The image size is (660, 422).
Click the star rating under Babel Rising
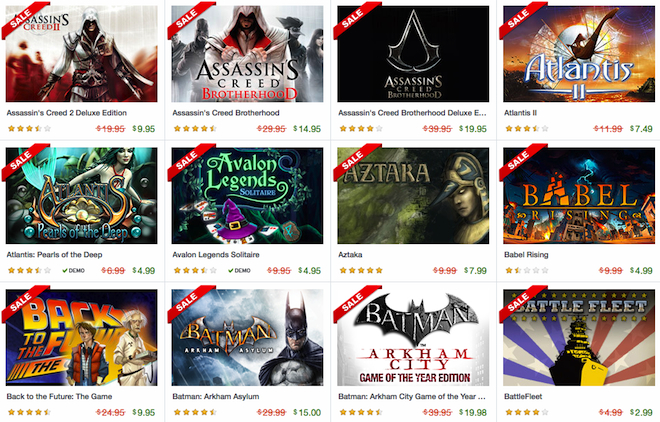pyautogui.click(x=527, y=271)
